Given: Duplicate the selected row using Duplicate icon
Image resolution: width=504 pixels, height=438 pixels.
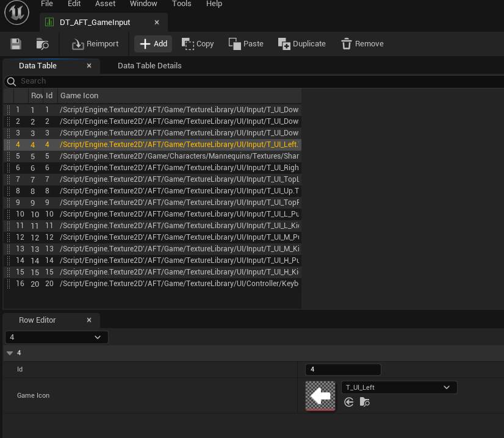Looking at the screenshot, I should [284, 43].
